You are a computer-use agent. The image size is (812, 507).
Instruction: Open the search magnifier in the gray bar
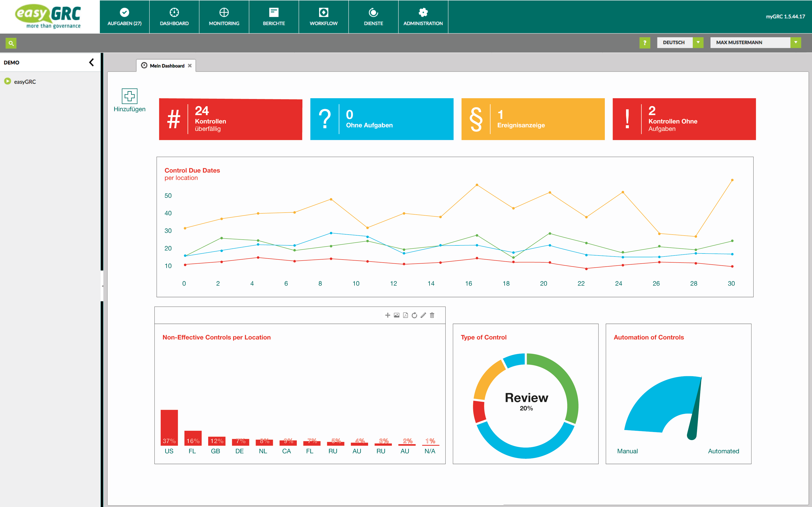coord(11,43)
